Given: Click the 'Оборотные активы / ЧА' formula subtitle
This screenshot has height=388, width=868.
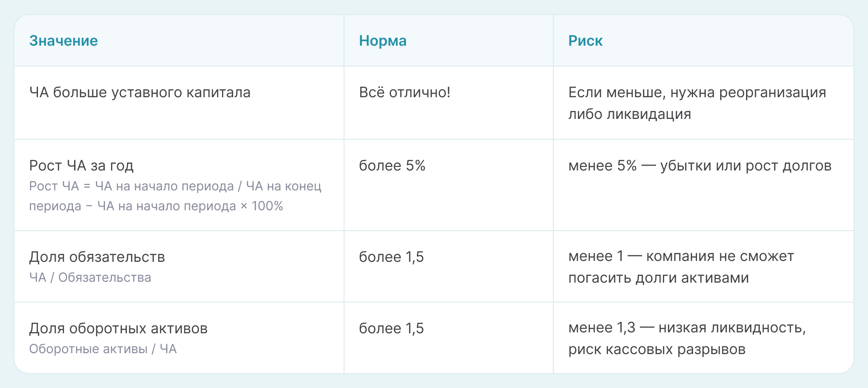Looking at the screenshot, I should (x=103, y=349).
